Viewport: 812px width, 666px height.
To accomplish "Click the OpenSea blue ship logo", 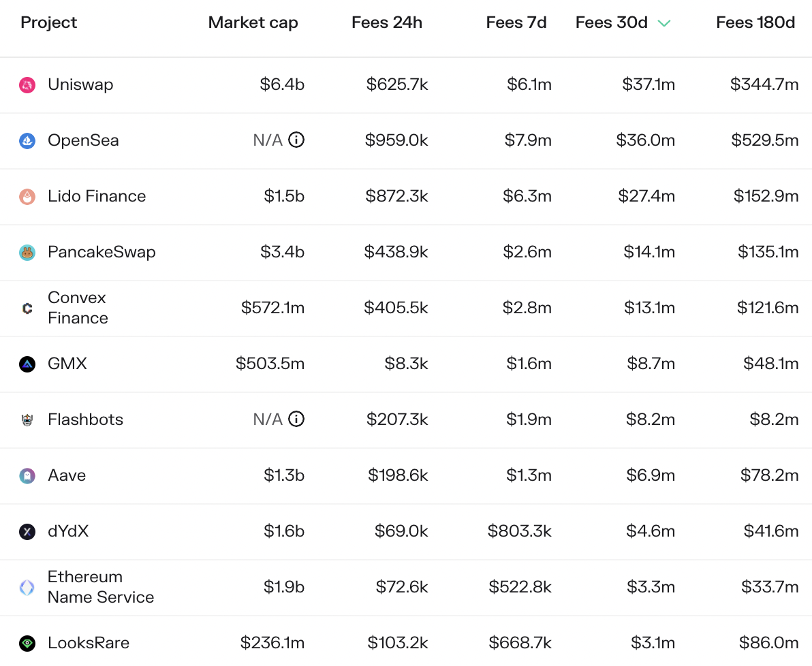I will pos(27,140).
